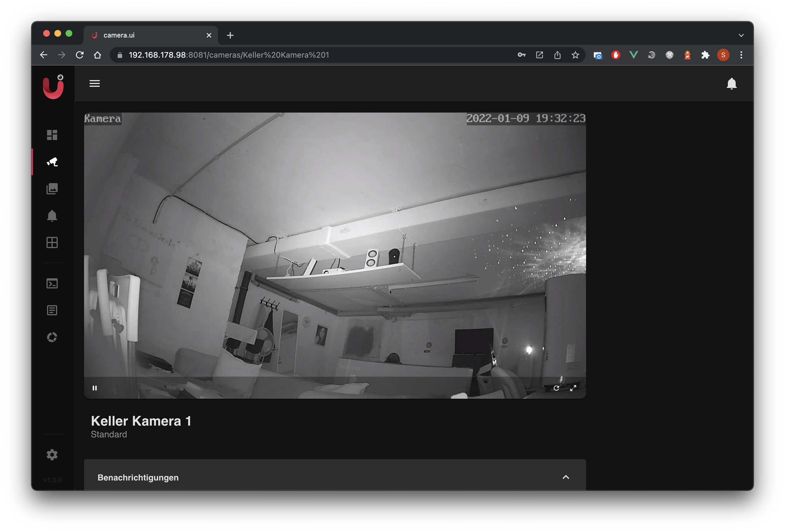The image size is (785, 532).
Task: Open the browser home page
Action: coord(97,55)
